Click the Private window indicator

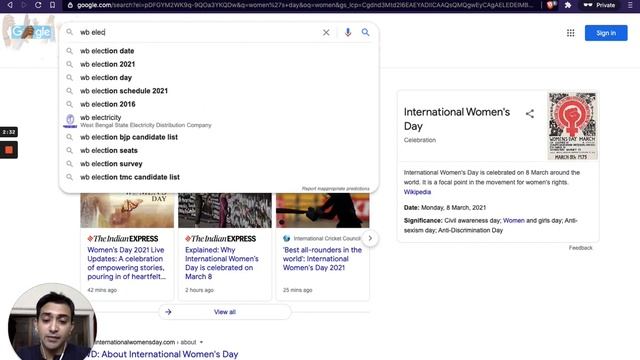(x=599, y=5)
